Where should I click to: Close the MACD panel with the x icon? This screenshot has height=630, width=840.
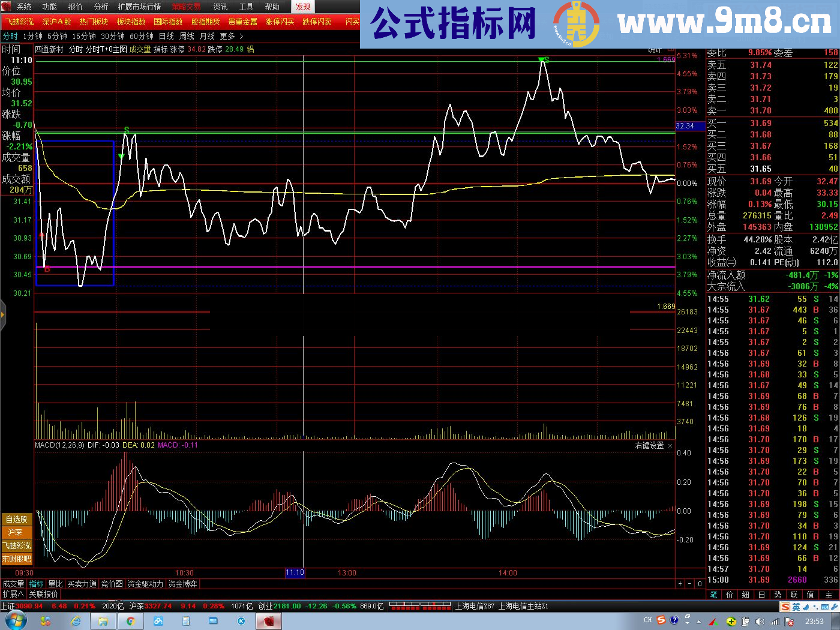click(x=670, y=446)
